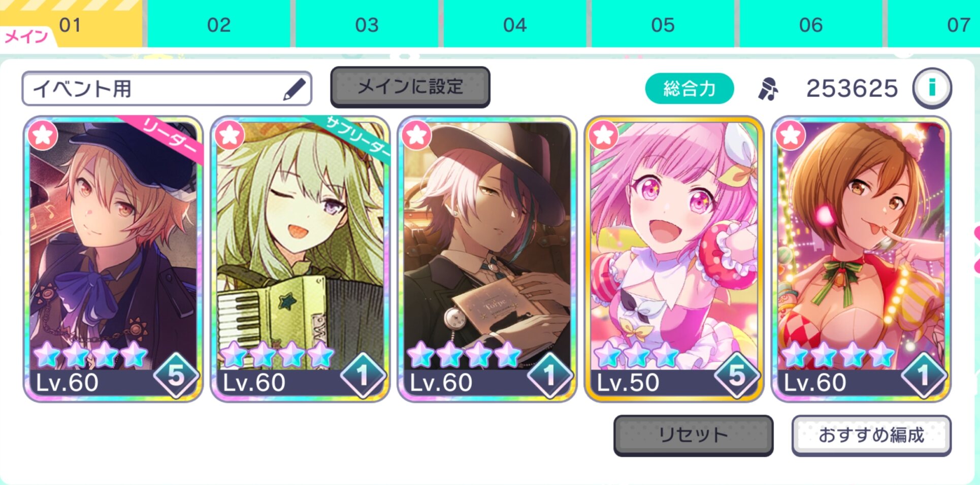Select the fedora hat character card
Image resolution: width=980 pixels, height=485 pixels.
point(487,259)
